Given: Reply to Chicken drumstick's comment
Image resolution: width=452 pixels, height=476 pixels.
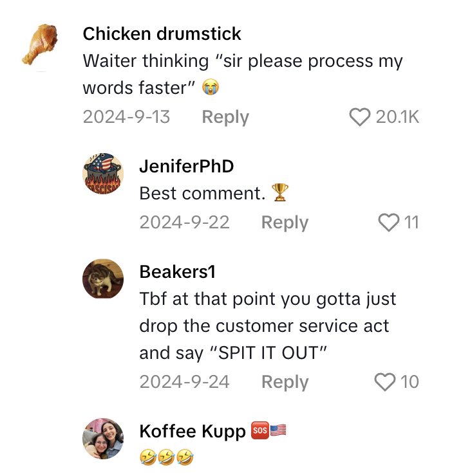Looking at the screenshot, I should coord(225,117).
